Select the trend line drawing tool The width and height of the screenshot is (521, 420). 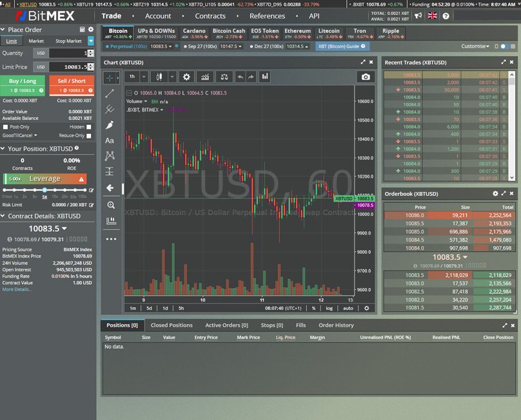point(110,93)
